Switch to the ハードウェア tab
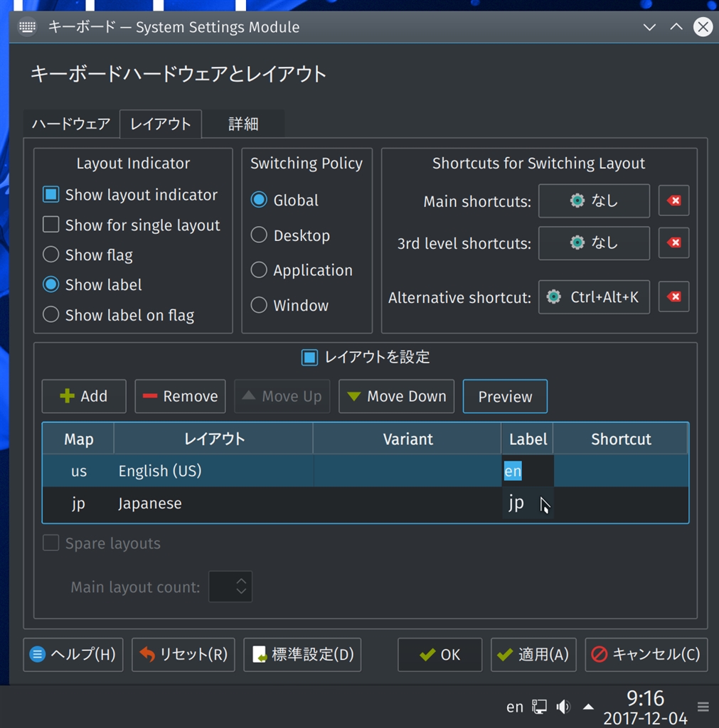The height and width of the screenshot is (728, 719). tap(71, 124)
